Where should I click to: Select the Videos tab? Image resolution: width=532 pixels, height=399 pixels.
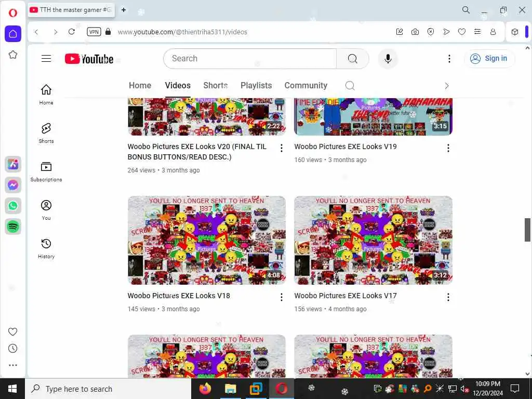point(178,86)
